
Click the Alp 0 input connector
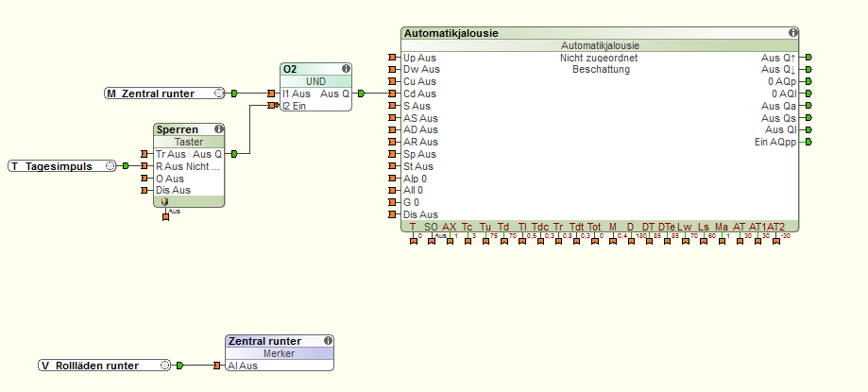[393, 179]
